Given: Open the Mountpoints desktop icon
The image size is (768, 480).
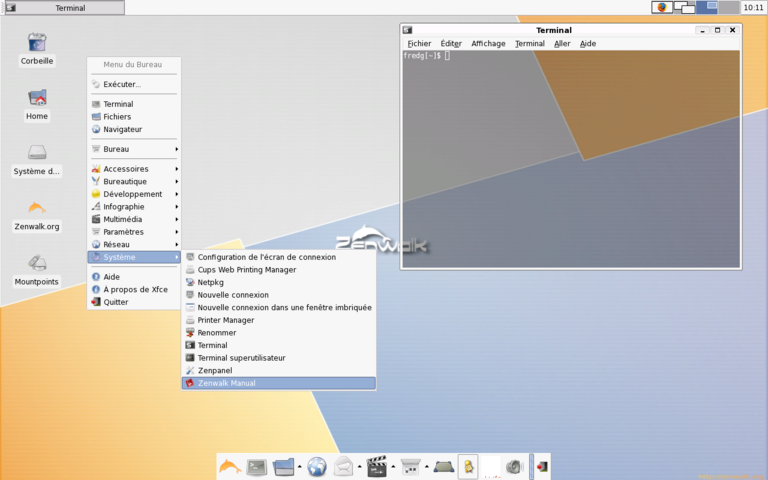Looking at the screenshot, I should tap(37, 263).
